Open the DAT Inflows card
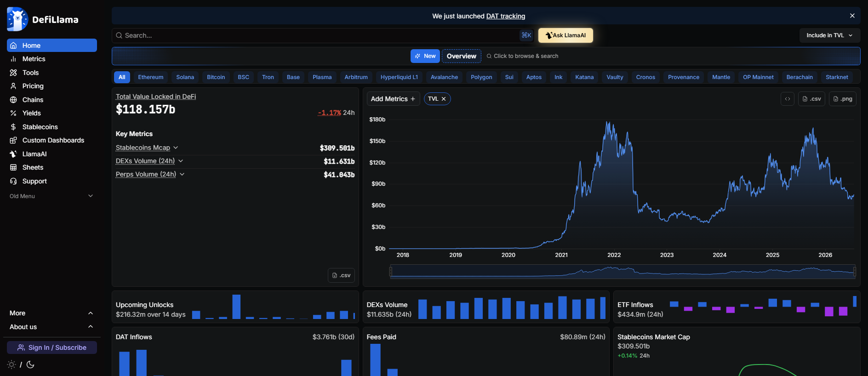868x376 pixels. 235,352
